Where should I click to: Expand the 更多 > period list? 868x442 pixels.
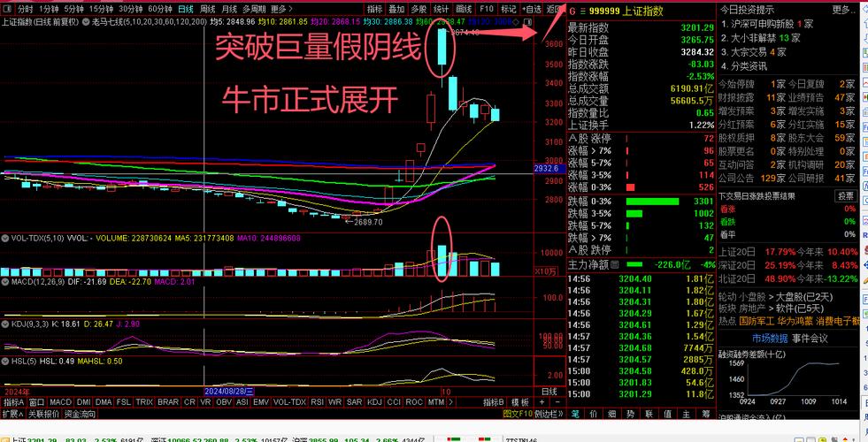click(281, 9)
